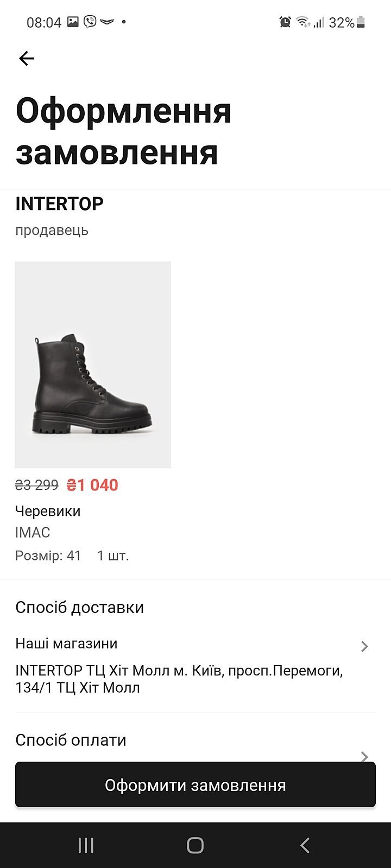Screen dimensions: 391x868
Task: Tap the Wi-Fi status icon
Action: coord(303,22)
